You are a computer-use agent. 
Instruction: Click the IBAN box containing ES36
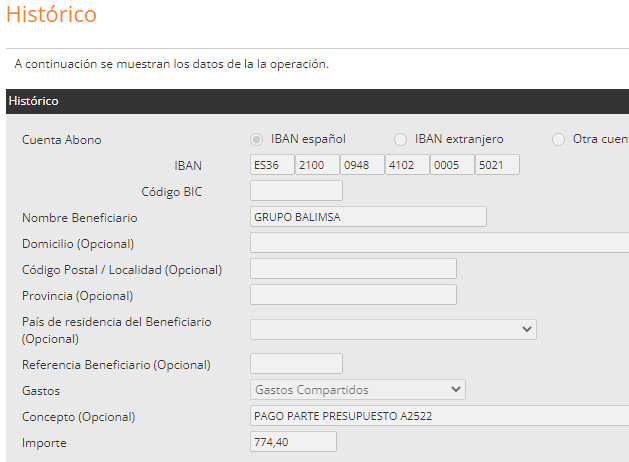[x=271, y=165]
